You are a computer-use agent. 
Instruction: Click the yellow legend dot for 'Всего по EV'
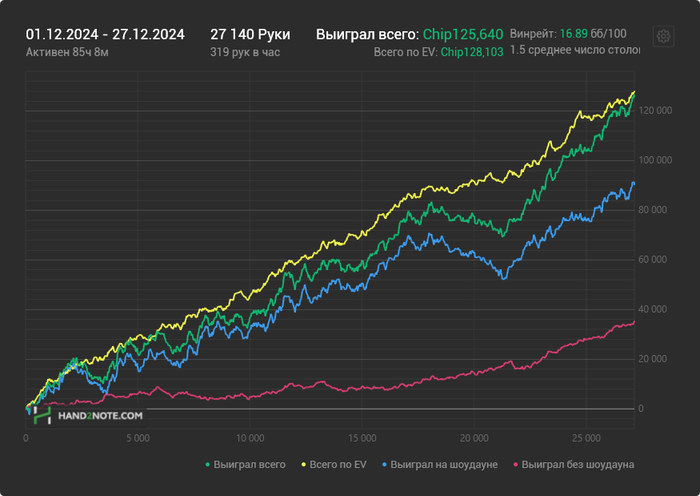pyautogui.click(x=304, y=465)
